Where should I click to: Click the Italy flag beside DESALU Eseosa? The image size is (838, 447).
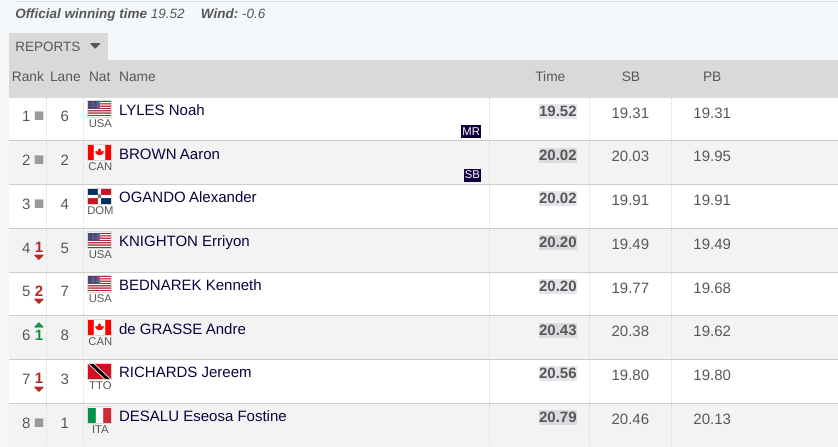[99, 415]
